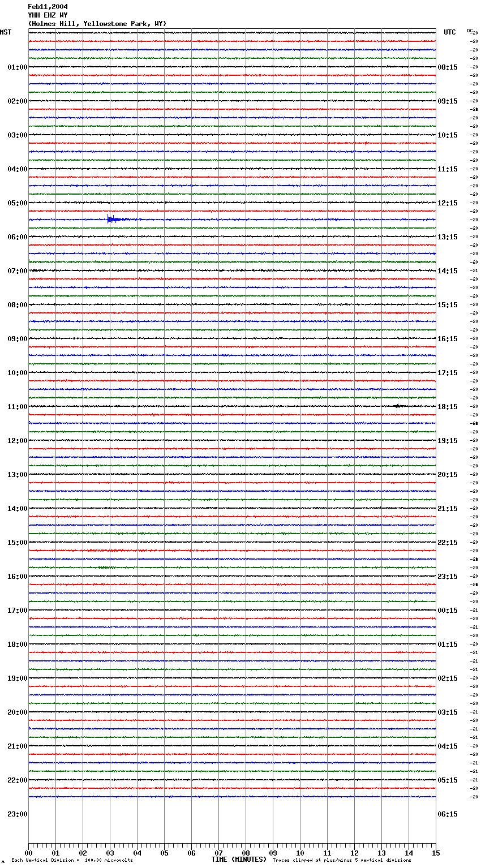Click the '09:15' UTC time label

coord(448,101)
